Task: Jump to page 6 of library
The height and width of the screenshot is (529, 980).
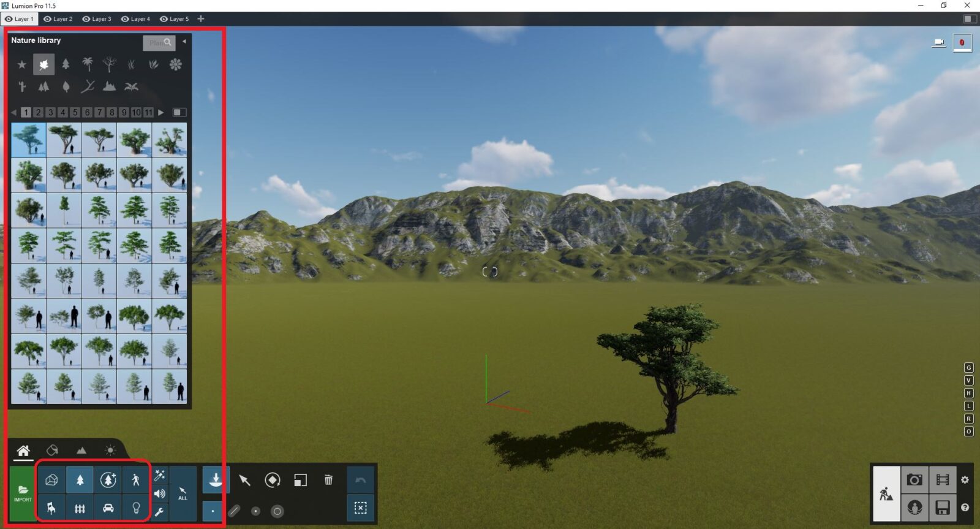Action: (x=87, y=112)
